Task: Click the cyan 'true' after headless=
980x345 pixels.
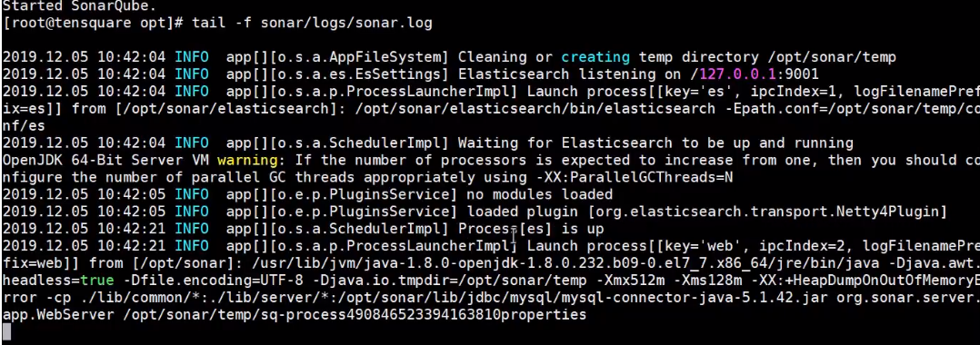Action: pyautogui.click(x=97, y=281)
